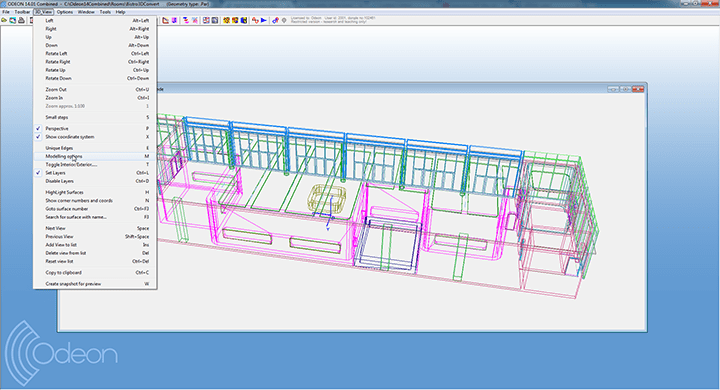Image resolution: width=720 pixels, height=390 pixels.
Task: Select the Down menu entry
Action: coord(95,45)
